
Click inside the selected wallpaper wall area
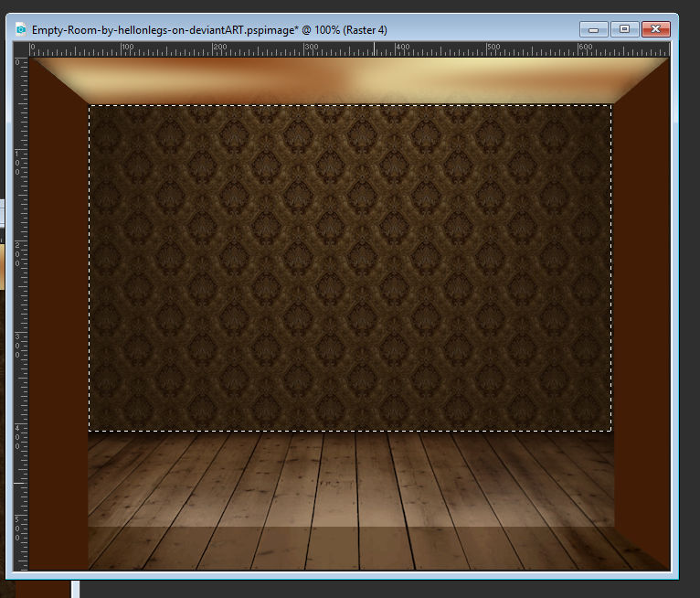point(350,268)
